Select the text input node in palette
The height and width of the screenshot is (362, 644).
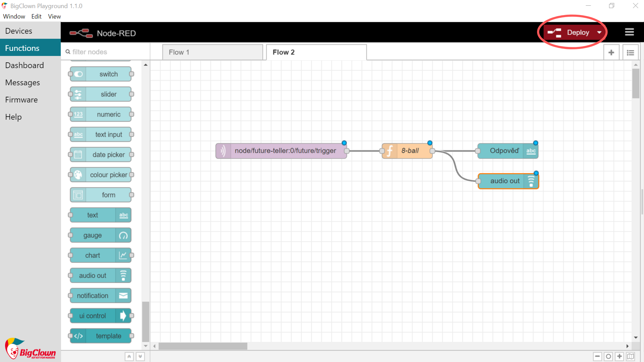(x=101, y=134)
